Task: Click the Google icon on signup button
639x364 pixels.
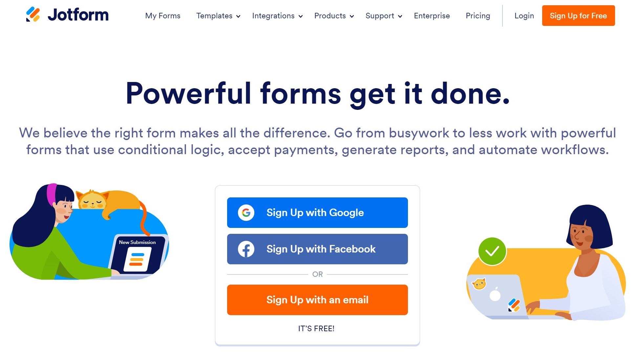Action: click(246, 213)
